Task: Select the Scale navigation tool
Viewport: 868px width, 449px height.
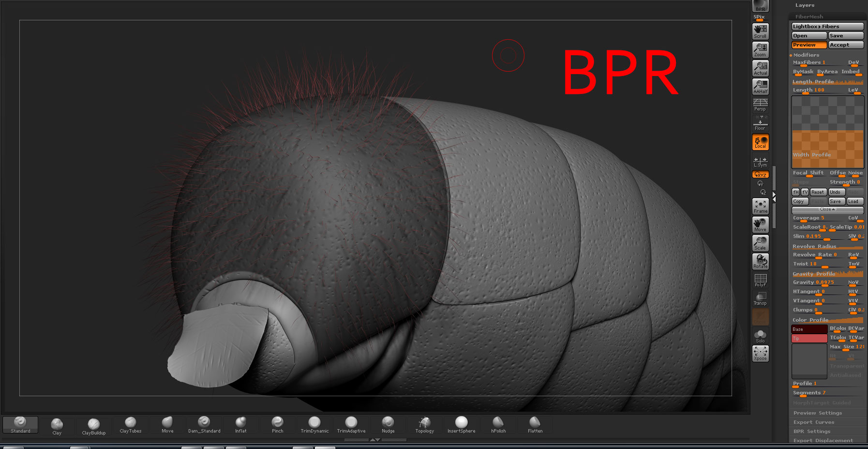Action: tap(760, 243)
